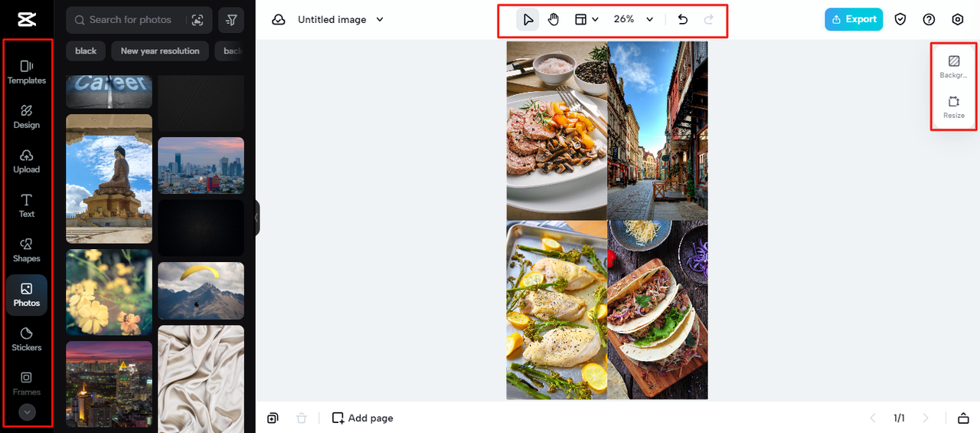This screenshot has width=980, height=433.
Task: Open the Background tool
Action: point(954,67)
